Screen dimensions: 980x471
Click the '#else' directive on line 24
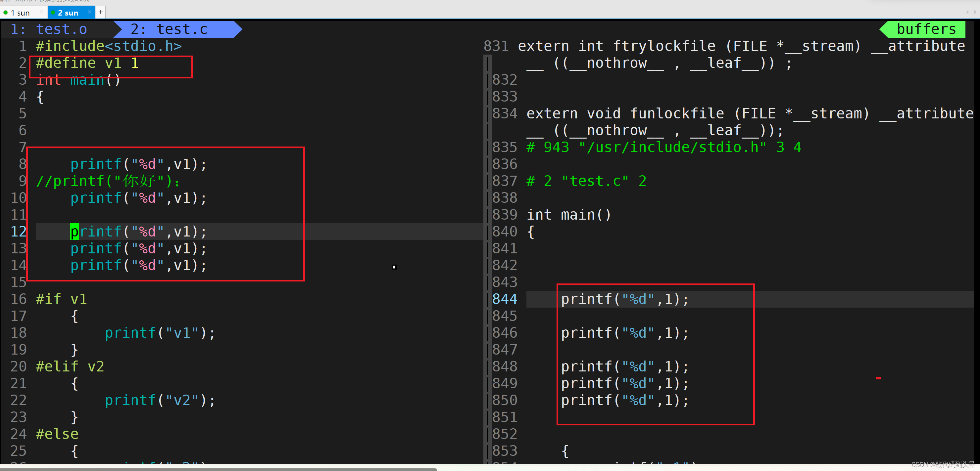click(x=57, y=434)
